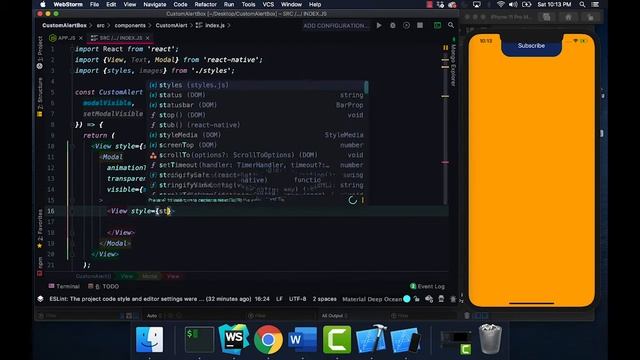This screenshot has height=360, width=640.
Task: Click CustomAlert breadcrumb
Action: tap(171, 25)
